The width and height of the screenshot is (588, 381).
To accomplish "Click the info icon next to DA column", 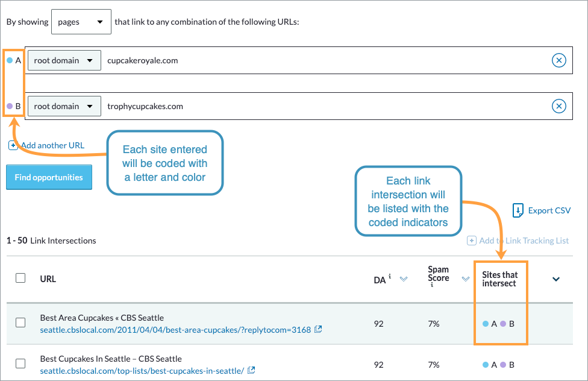I will click(x=389, y=276).
